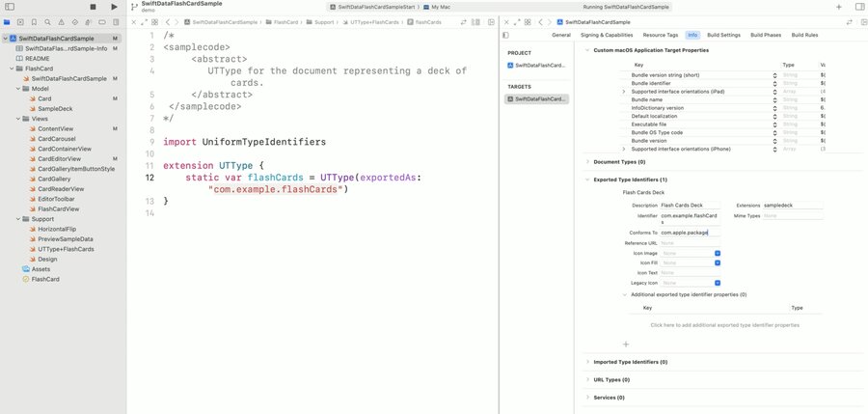868x414 pixels.
Task: Click the Mime Types field
Action: (x=793, y=215)
